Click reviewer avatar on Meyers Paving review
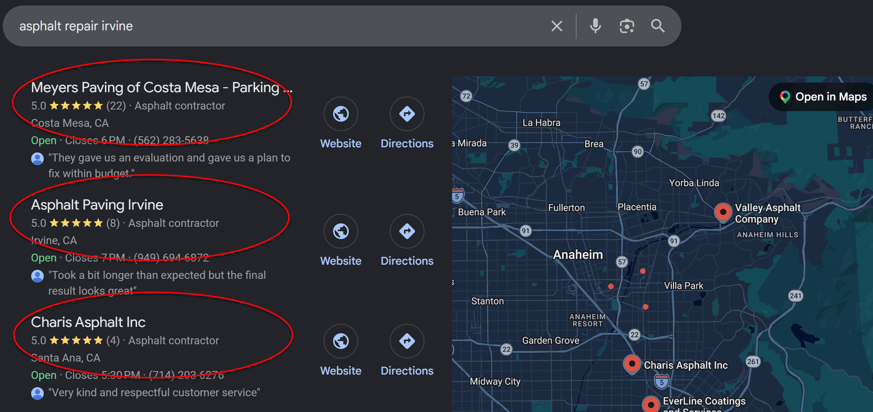This screenshot has height=412, width=873. pos(37,159)
